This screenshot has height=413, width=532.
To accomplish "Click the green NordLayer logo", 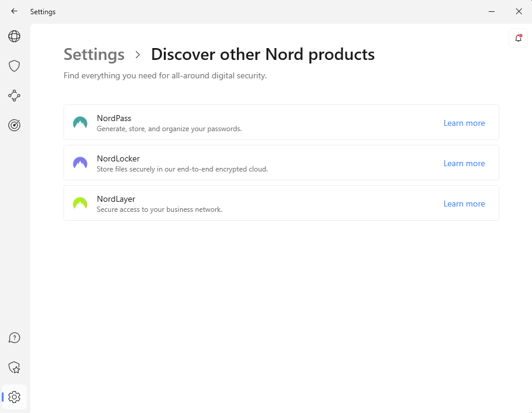I will click(x=80, y=204).
